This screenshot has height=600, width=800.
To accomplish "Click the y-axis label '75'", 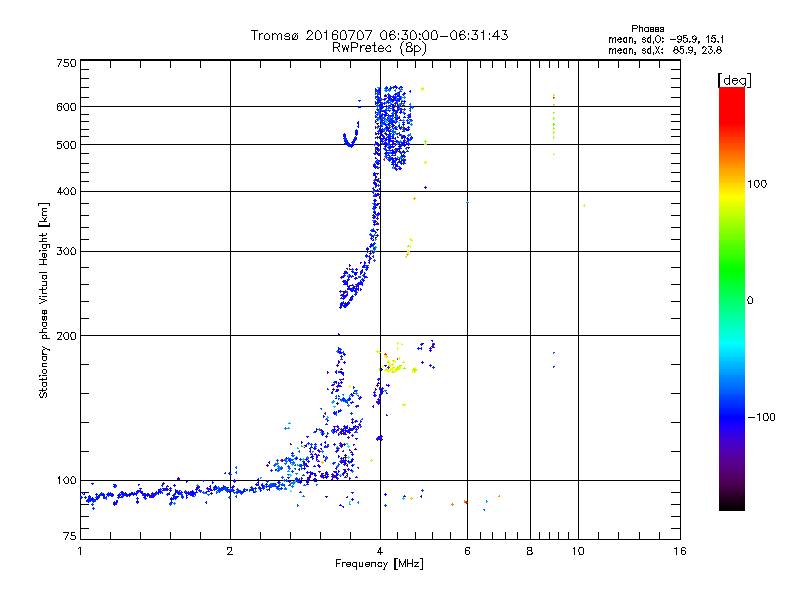I will (x=70, y=536).
